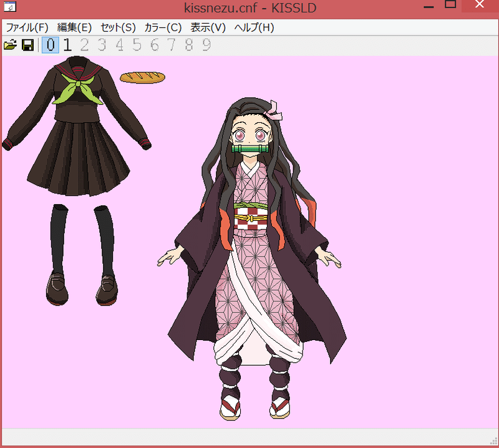499x448 pixels.
Task: Click disabled set number 9
Action: pyautogui.click(x=206, y=45)
